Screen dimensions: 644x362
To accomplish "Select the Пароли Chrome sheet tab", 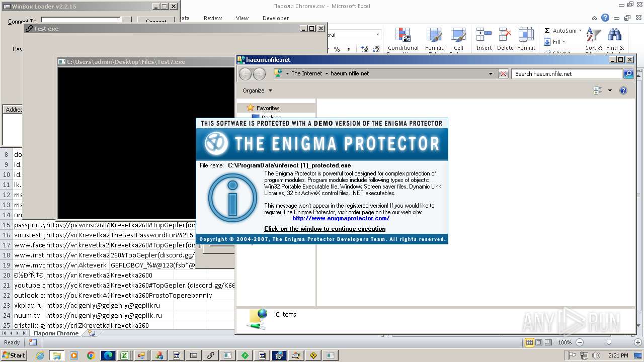I will tap(56, 333).
